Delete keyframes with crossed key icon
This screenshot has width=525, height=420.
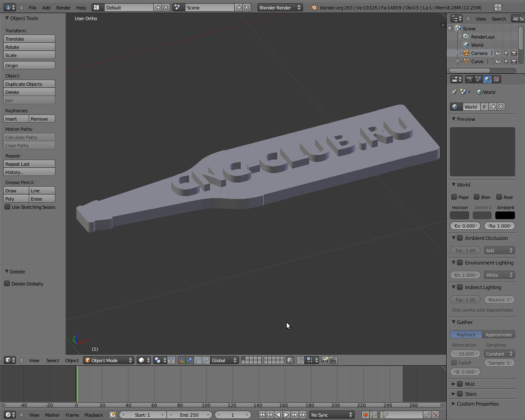[x=436, y=415]
